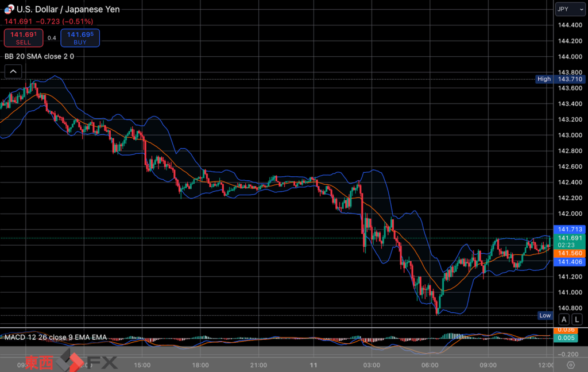Open chart settings hexagon gear icon
The width and height of the screenshot is (588, 372).
pyautogui.click(x=570, y=365)
